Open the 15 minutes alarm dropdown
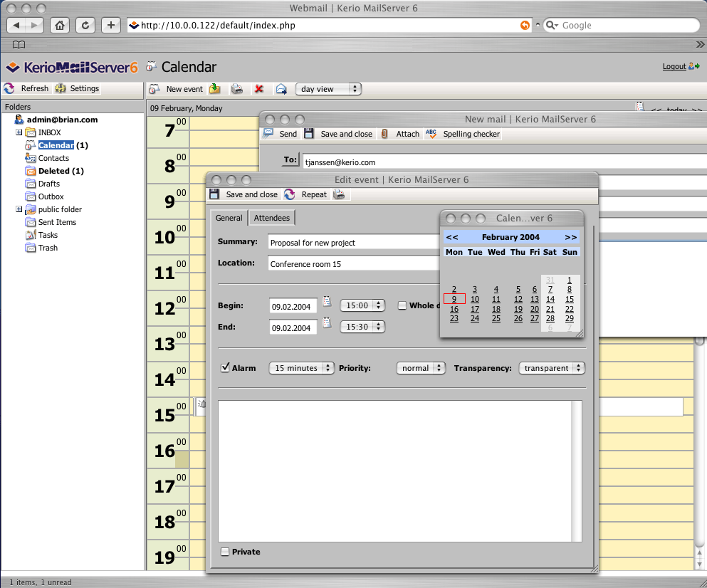 [302, 368]
